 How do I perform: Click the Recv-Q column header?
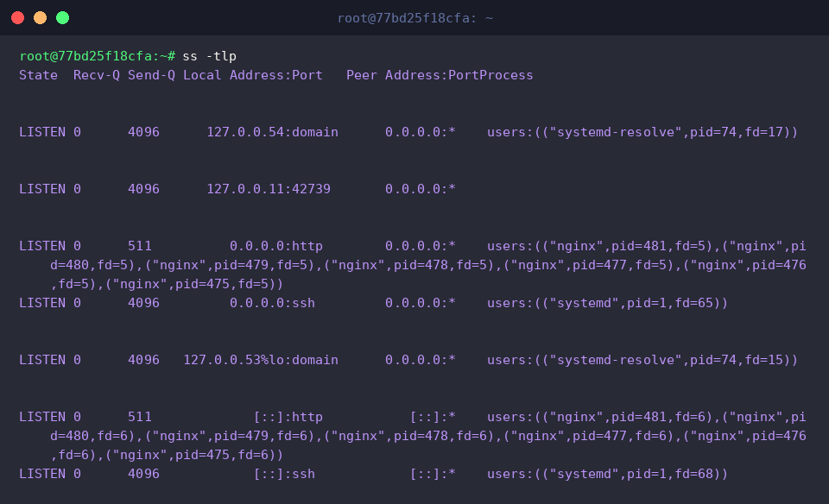point(97,75)
